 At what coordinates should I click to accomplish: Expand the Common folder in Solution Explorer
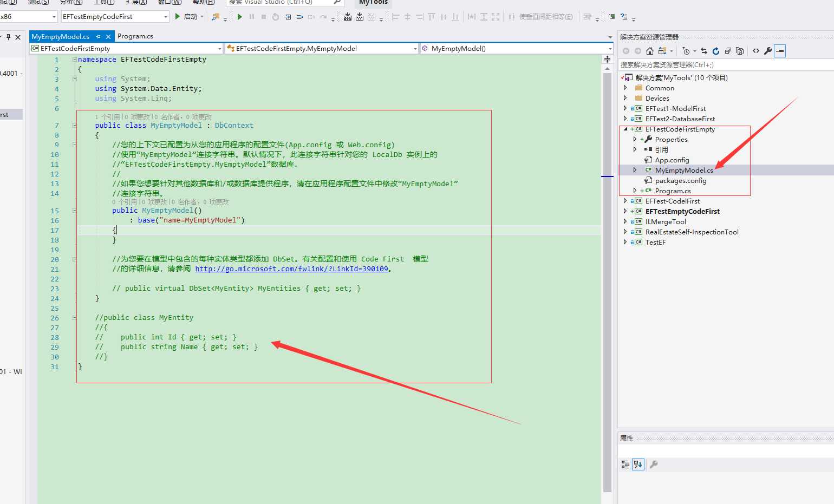click(x=625, y=88)
